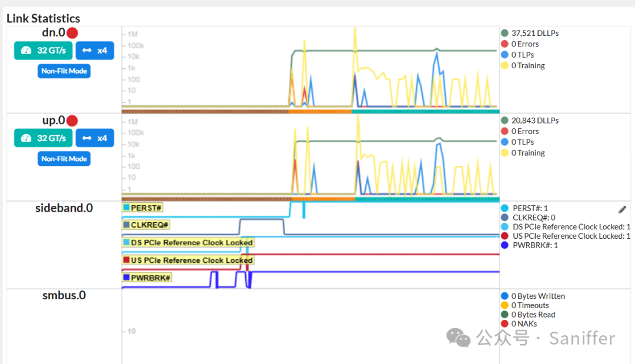Click the red status indicator beside dn.0
This screenshot has height=364, width=635.
(x=72, y=33)
